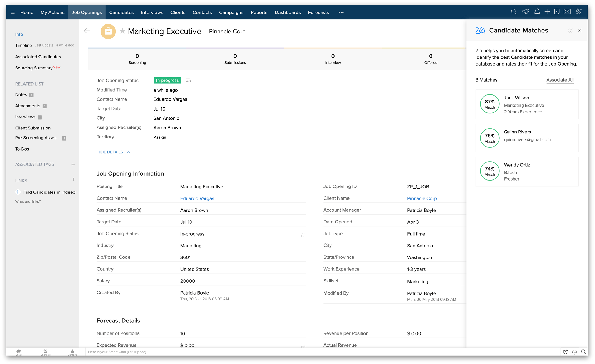
Task: Select Info in left sidebar
Action: pyautogui.click(x=19, y=34)
